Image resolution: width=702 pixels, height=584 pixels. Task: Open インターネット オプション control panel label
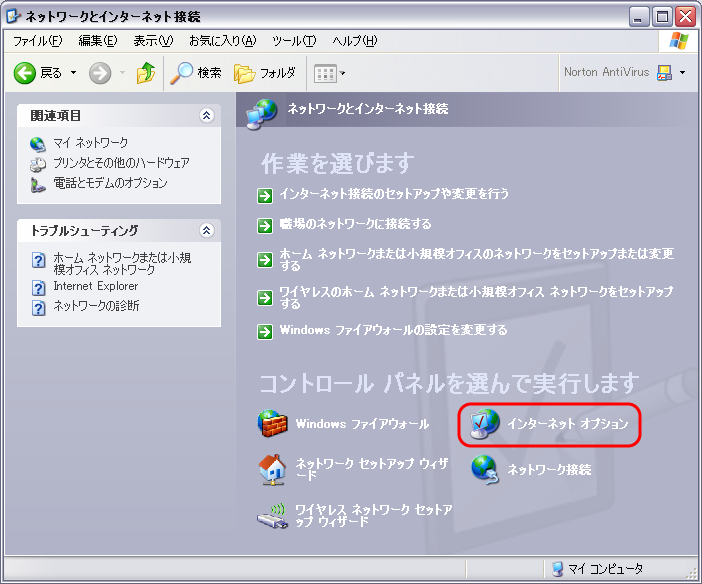[x=568, y=424]
